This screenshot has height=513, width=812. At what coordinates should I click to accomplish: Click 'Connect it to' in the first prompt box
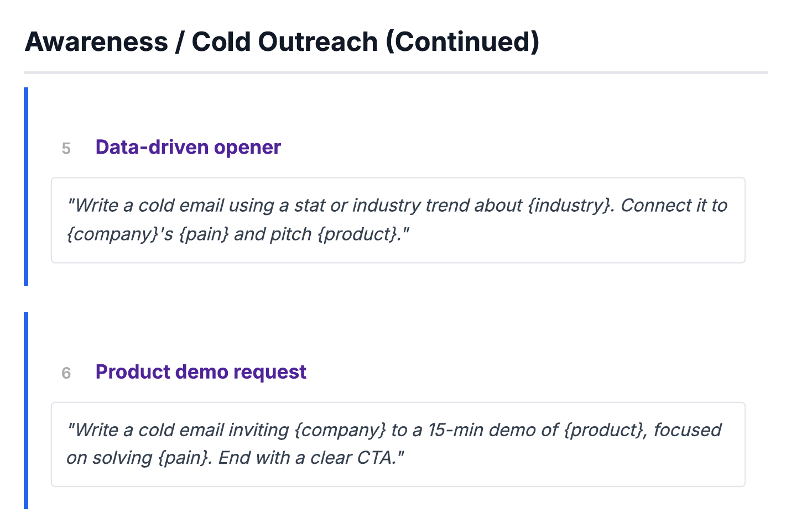point(674,206)
